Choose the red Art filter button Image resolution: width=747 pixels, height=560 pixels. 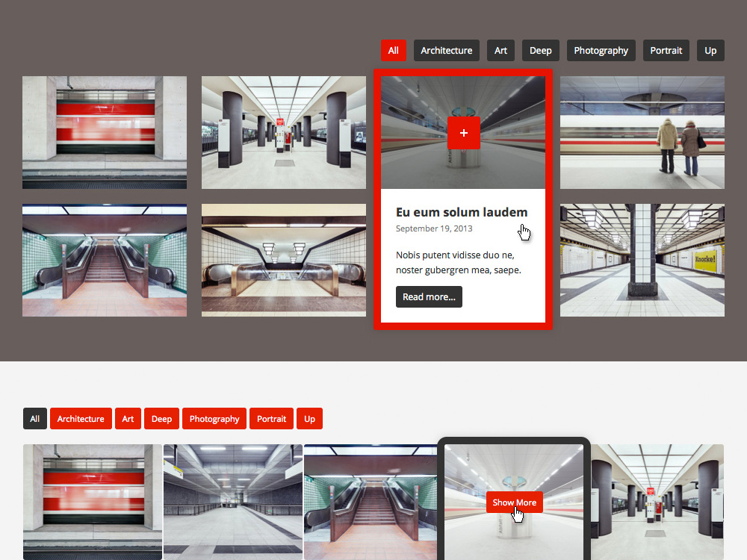click(x=128, y=419)
